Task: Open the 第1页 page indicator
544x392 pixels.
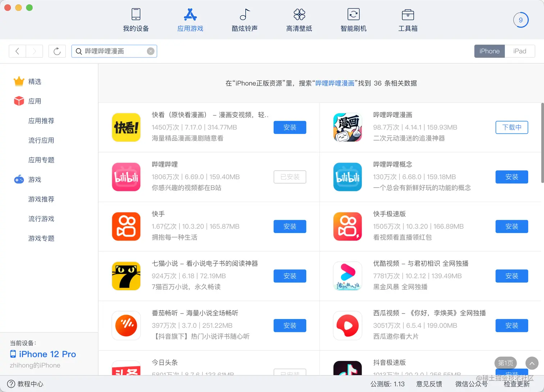Action: (505, 363)
